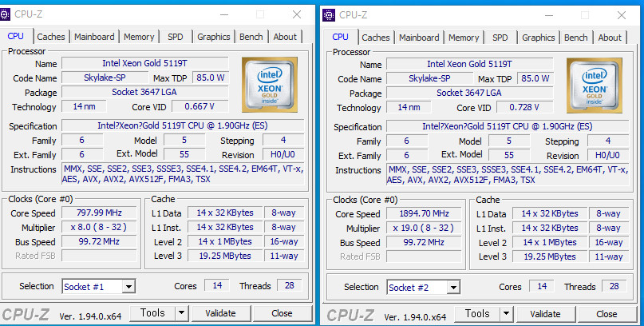The width and height of the screenshot is (644, 326).
Task: Click Validate in the right window
Action: 545,314
